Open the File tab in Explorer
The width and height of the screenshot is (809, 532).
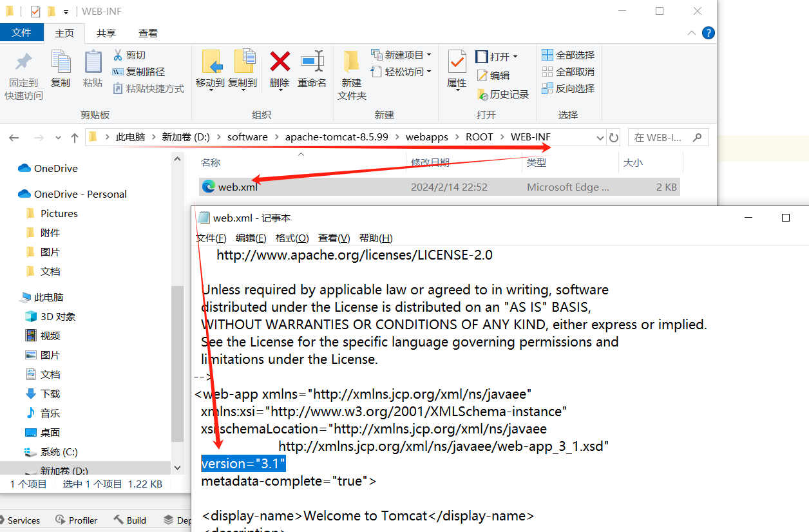22,33
